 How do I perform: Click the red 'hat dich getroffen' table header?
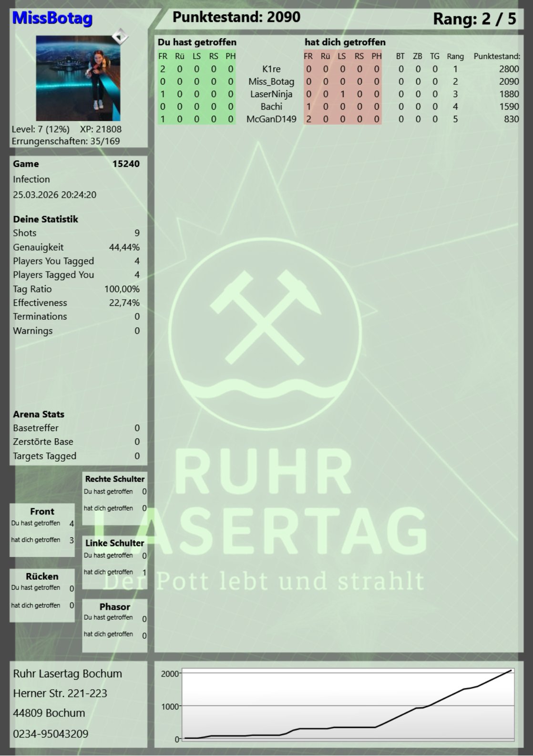(345, 42)
